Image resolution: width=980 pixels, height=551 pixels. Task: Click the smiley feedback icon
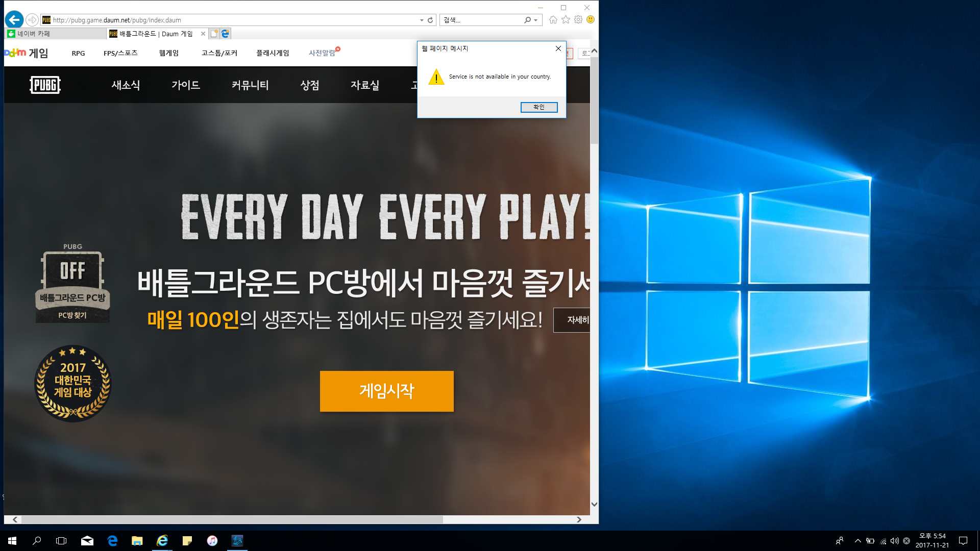(x=591, y=19)
